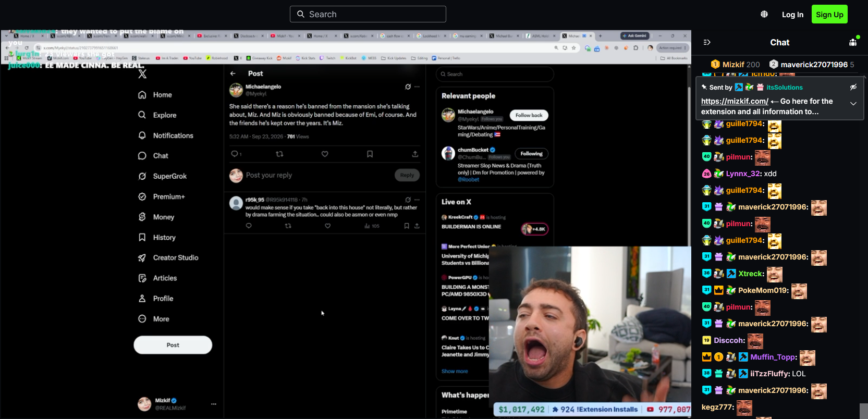Click the Log In button
868x419 pixels.
pyautogui.click(x=792, y=15)
